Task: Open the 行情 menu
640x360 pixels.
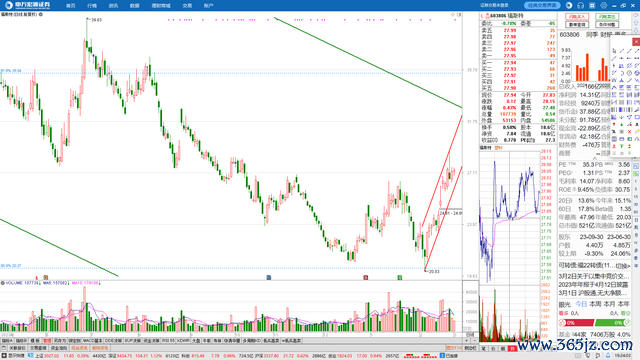Action: coord(92,6)
